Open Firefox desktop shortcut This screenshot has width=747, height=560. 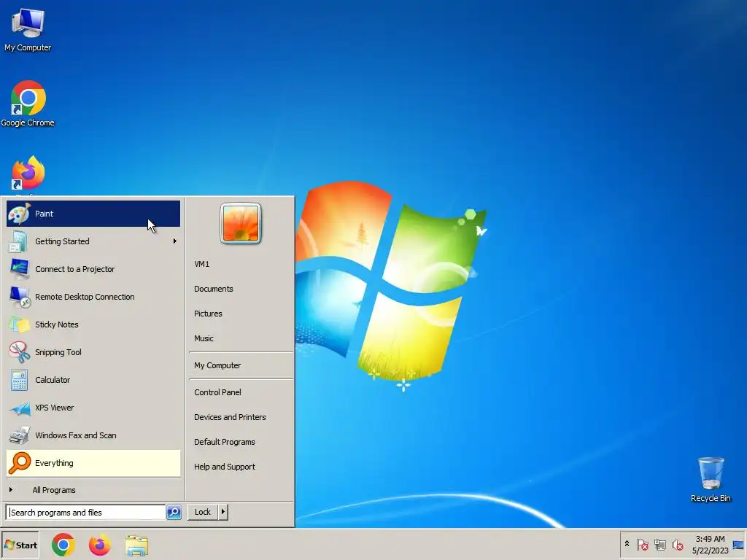point(28,174)
